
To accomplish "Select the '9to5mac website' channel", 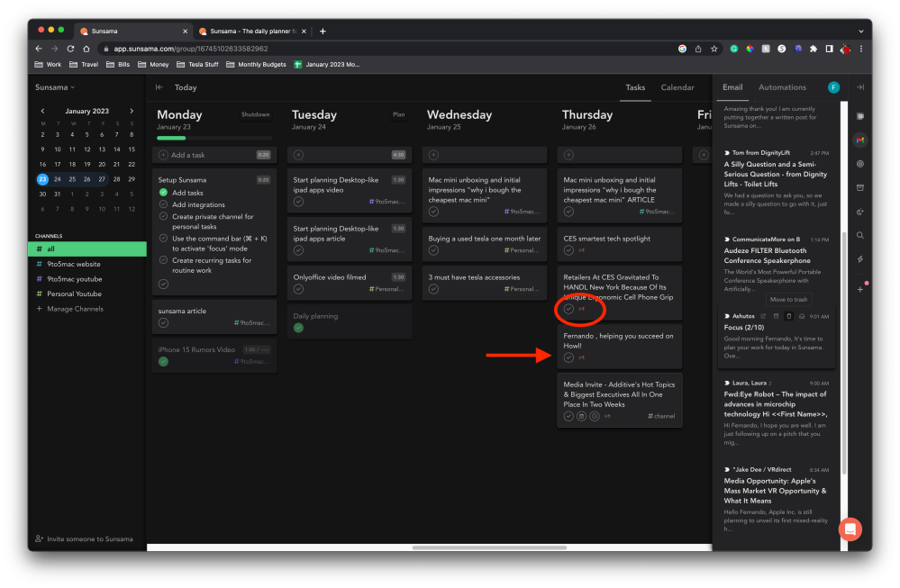I will click(87, 264).
